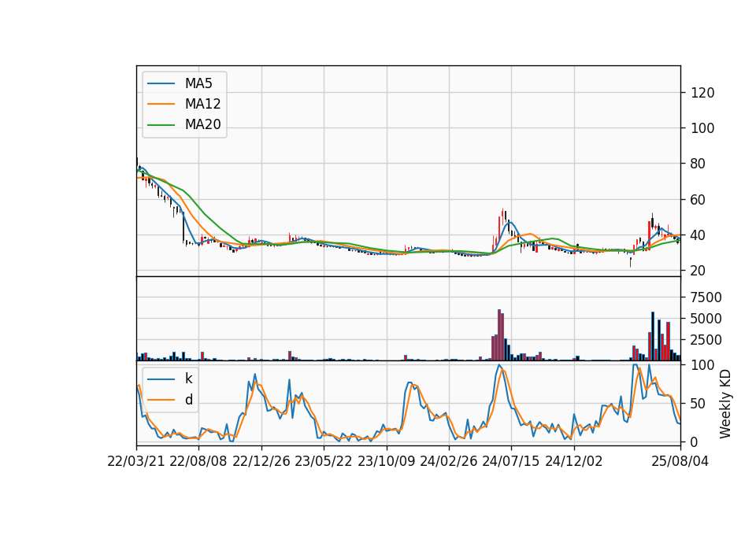Click the 20 price axis label
Image resolution: width=756 pixels, height=543 pixels.
coord(699,271)
